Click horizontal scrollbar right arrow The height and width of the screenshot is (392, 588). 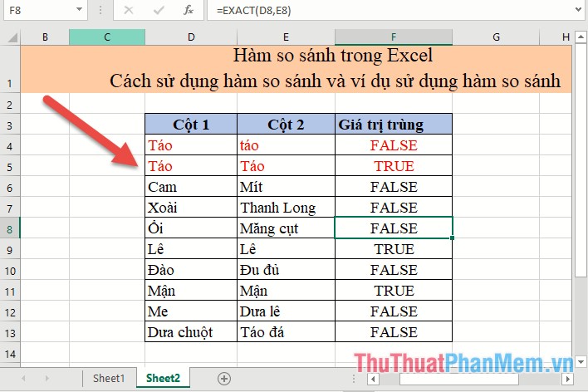point(567,379)
